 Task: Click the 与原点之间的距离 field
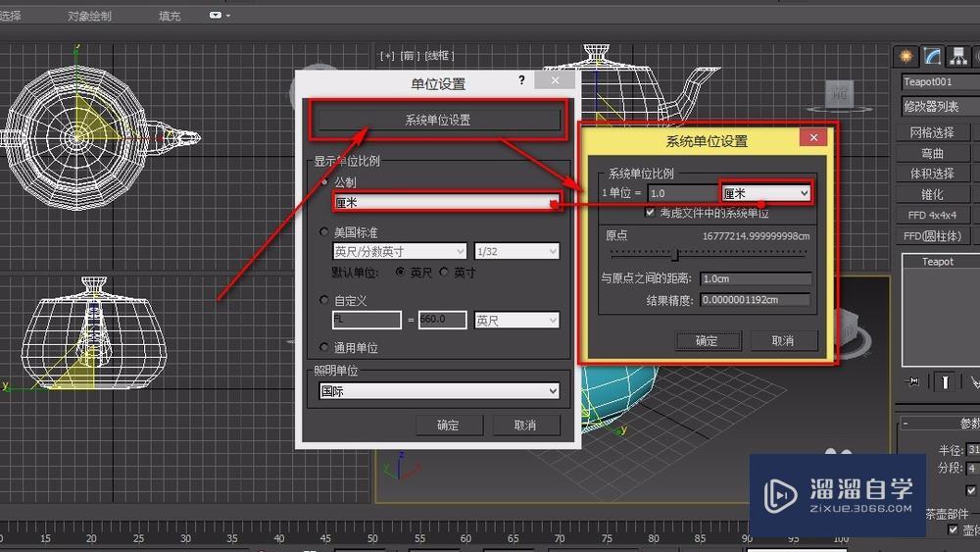[757, 278]
